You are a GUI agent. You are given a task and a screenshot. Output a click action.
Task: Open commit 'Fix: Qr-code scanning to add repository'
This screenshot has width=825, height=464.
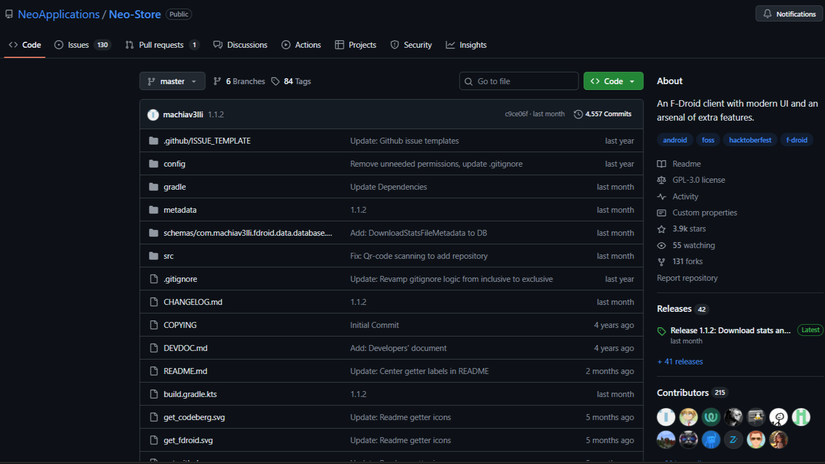[419, 256]
